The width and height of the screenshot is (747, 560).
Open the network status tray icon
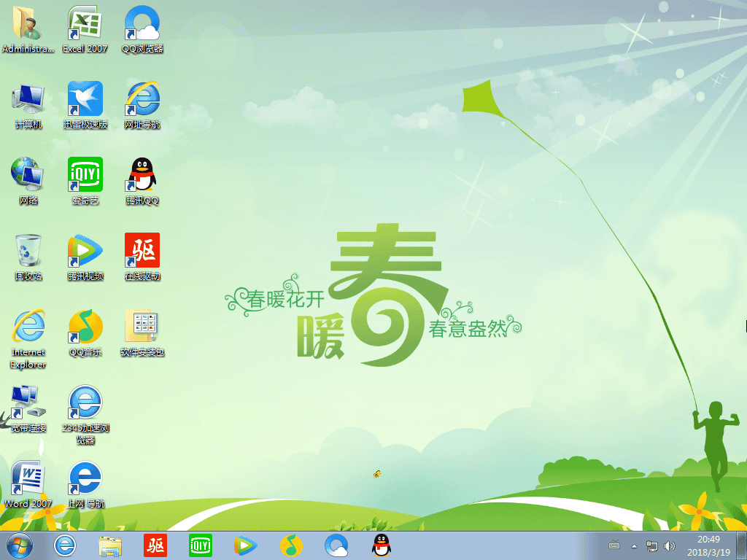(x=651, y=546)
